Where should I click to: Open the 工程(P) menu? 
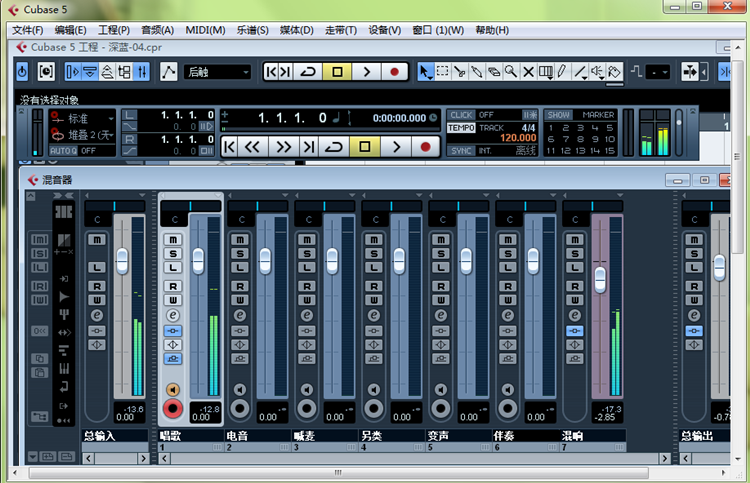(x=114, y=30)
